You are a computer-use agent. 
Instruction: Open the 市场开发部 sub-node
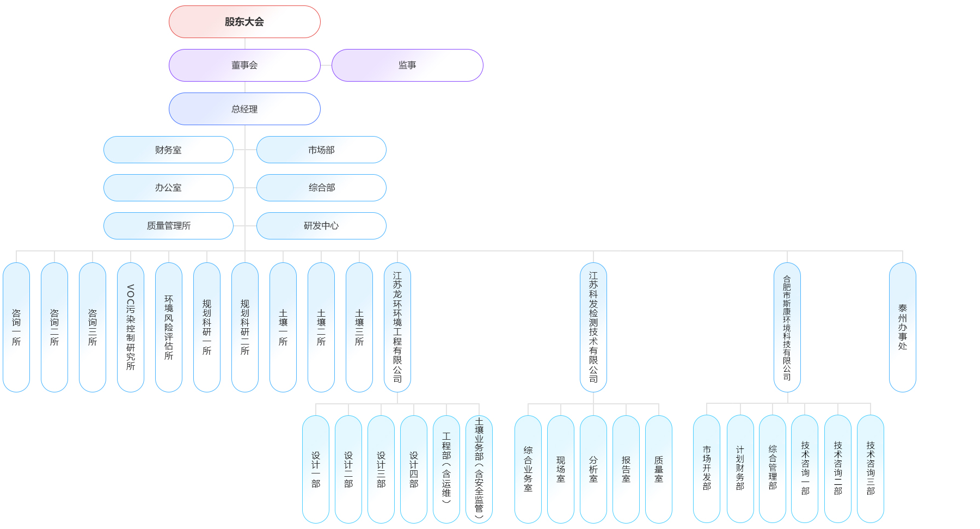707,469
